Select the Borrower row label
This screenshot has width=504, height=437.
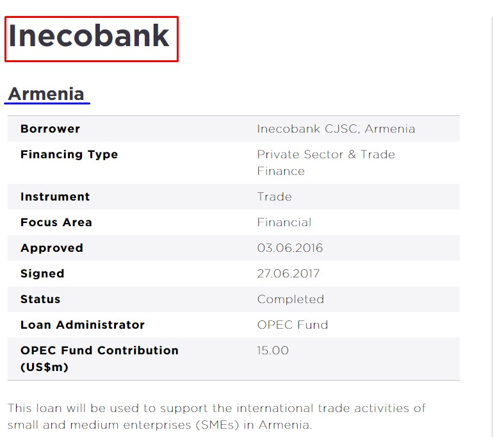[50, 129]
